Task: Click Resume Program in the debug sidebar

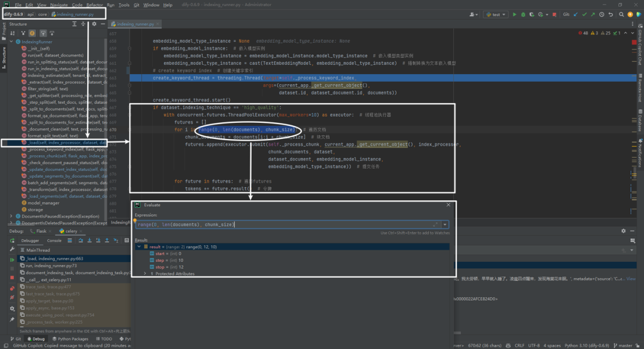Action: [x=12, y=260]
